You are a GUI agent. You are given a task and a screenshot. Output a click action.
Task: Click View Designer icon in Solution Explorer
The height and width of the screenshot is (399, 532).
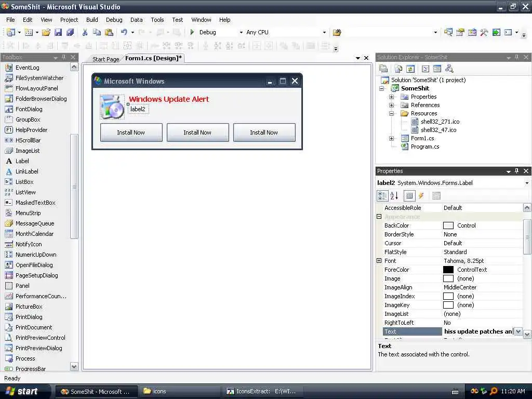[x=437, y=69]
